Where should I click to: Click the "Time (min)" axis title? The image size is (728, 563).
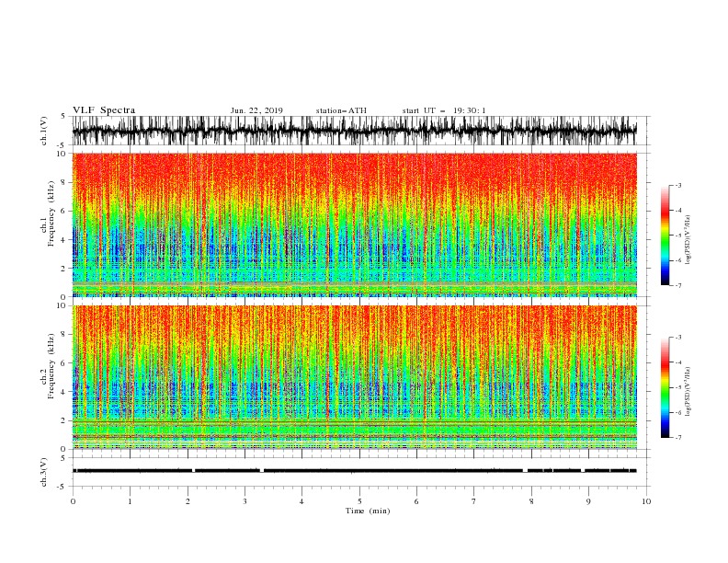[368, 511]
